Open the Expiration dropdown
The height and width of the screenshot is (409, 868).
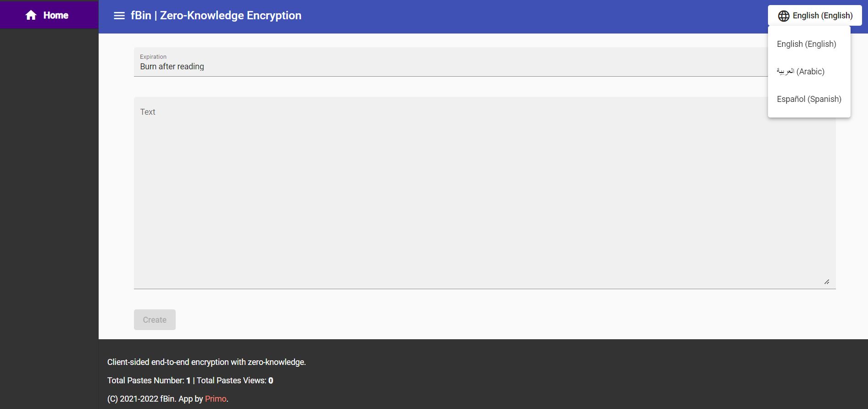(x=450, y=62)
